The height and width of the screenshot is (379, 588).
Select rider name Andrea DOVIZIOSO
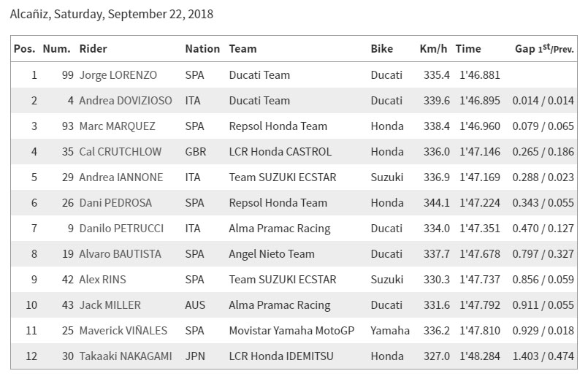(125, 101)
